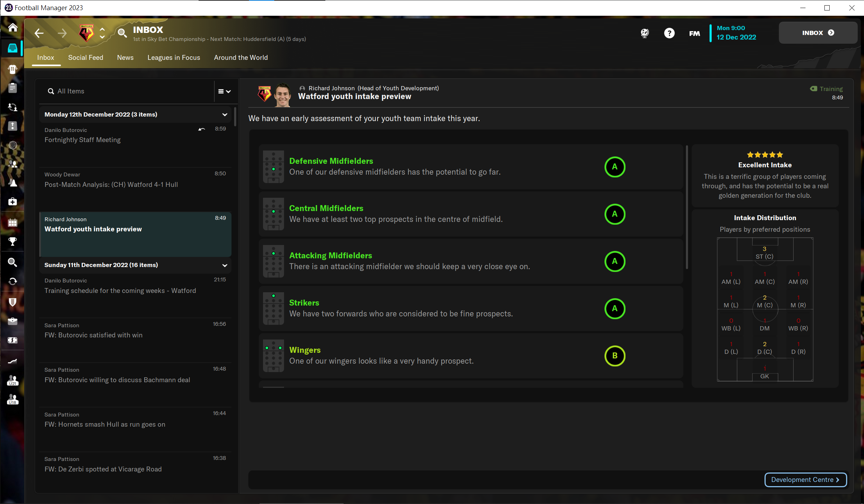Open the help question mark icon

[x=669, y=33]
